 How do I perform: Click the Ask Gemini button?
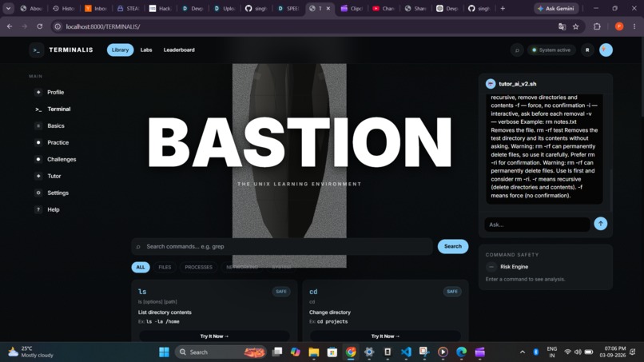pos(556,8)
